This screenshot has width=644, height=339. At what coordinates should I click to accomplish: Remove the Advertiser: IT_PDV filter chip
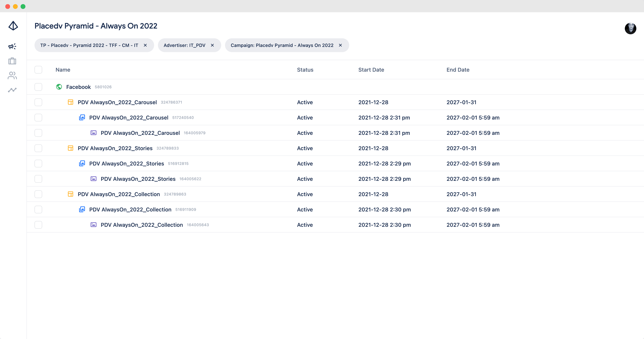pos(212,45)
